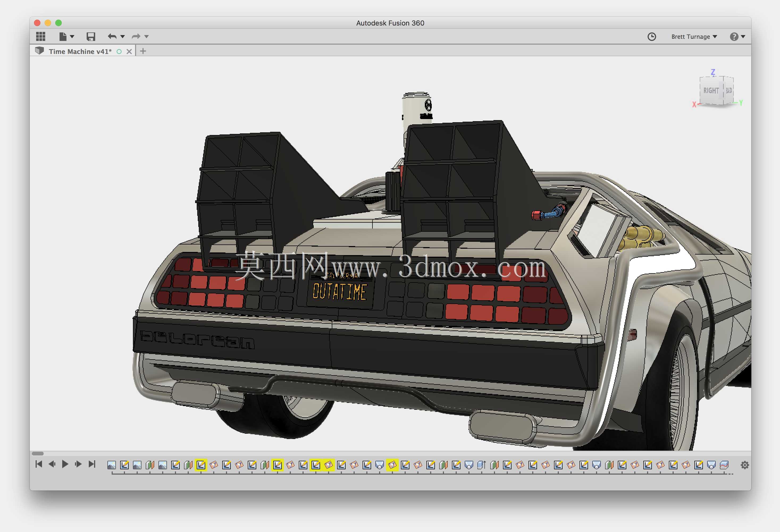Open the job status clock icon
This screenshot has width=780, height=532.
click(652, 37)
